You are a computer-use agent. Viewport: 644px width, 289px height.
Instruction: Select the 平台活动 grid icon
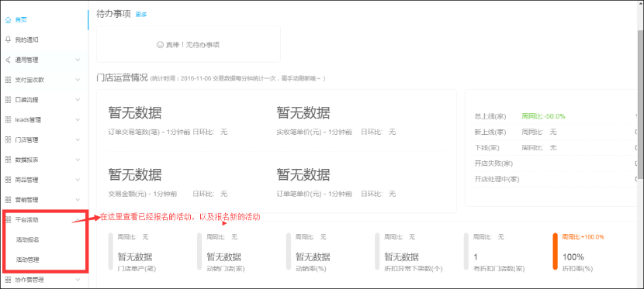coord(9,220)
